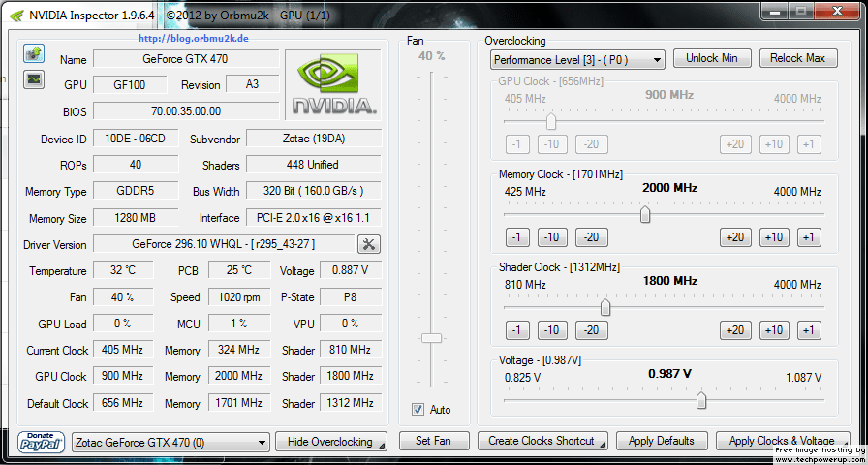868x465 pixels.
Task: Increase Memory Clock by 20 MHz
Action: pos(735,237)
